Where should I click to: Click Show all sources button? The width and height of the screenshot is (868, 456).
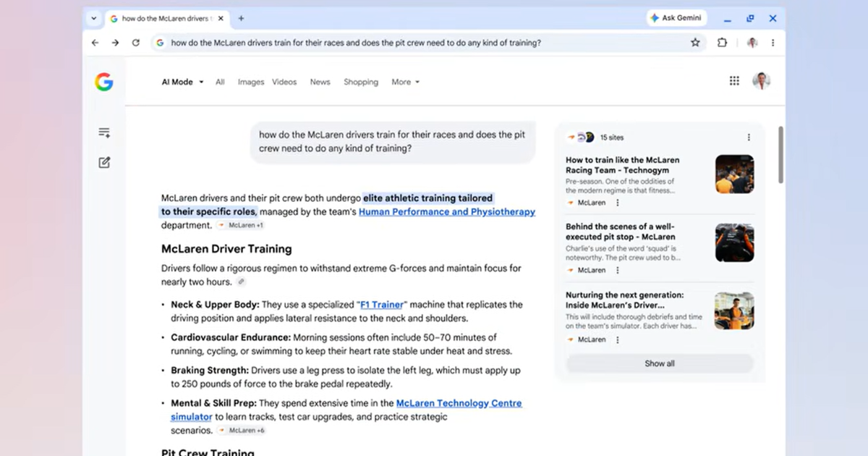pyautogui.click(x=660, y=363)
